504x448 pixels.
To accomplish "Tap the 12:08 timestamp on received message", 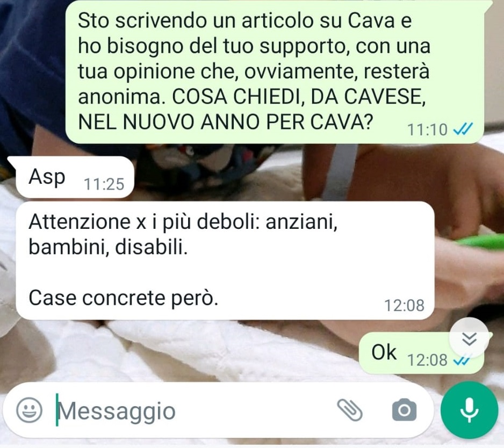I will (x=405, y=305).
